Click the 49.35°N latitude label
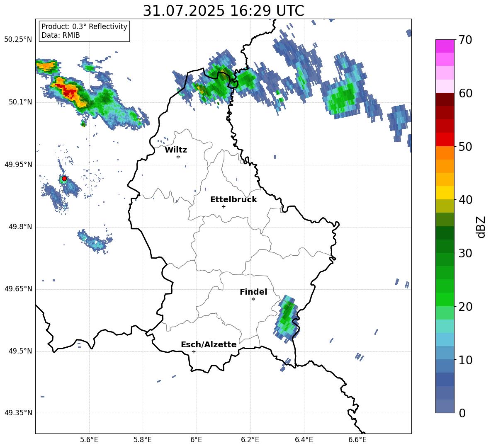Viewport: 491px width, 448px height. 18,413
